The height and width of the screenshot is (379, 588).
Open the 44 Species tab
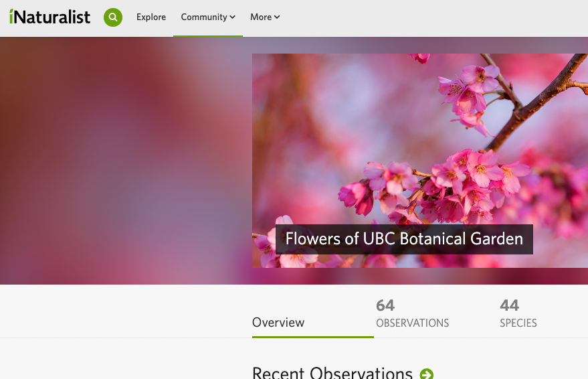pyautogui.click(x=518, y=313)
